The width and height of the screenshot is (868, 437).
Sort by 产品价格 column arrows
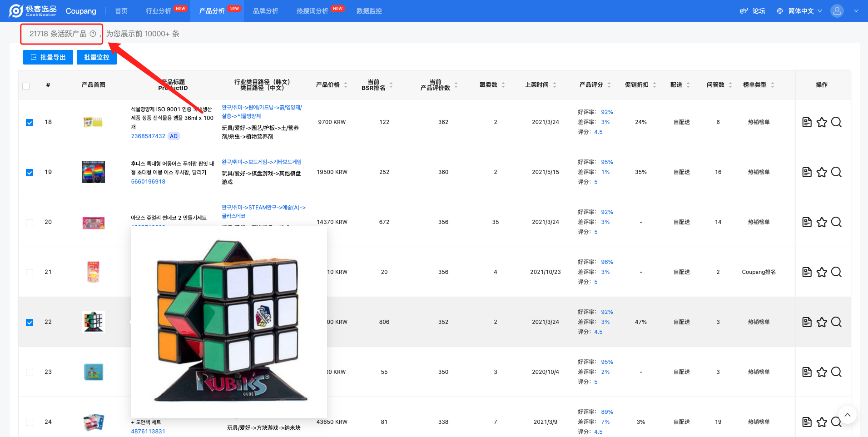(346, 85)
